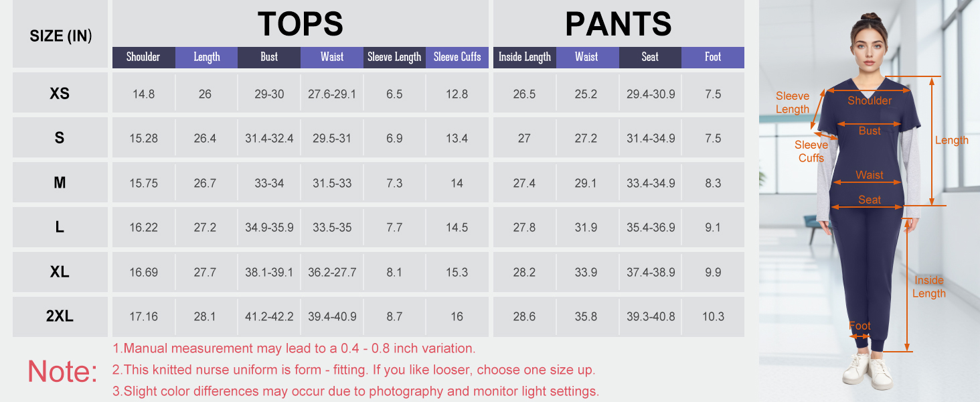This screenshot has width=980, height=402.
Task: Click the Shoulder column header in the table
Action: coord(143,57)
